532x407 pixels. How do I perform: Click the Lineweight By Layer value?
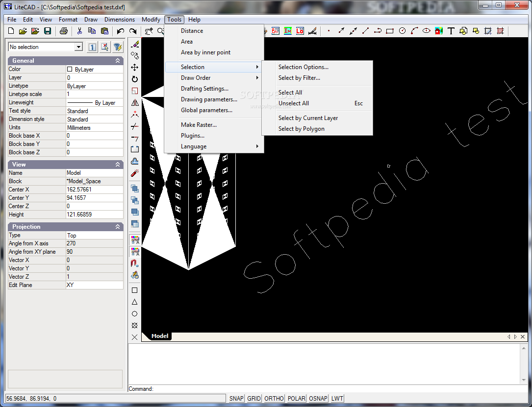[x=94, y=103]
